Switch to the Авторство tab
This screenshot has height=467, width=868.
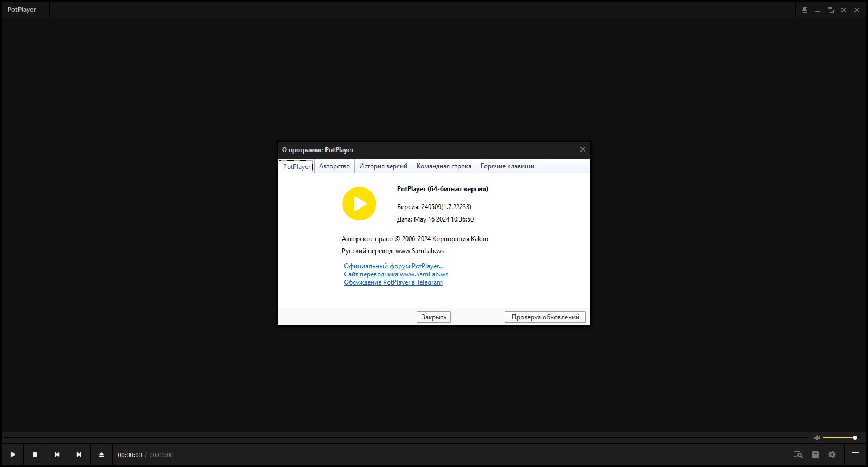tap(334, 166)
